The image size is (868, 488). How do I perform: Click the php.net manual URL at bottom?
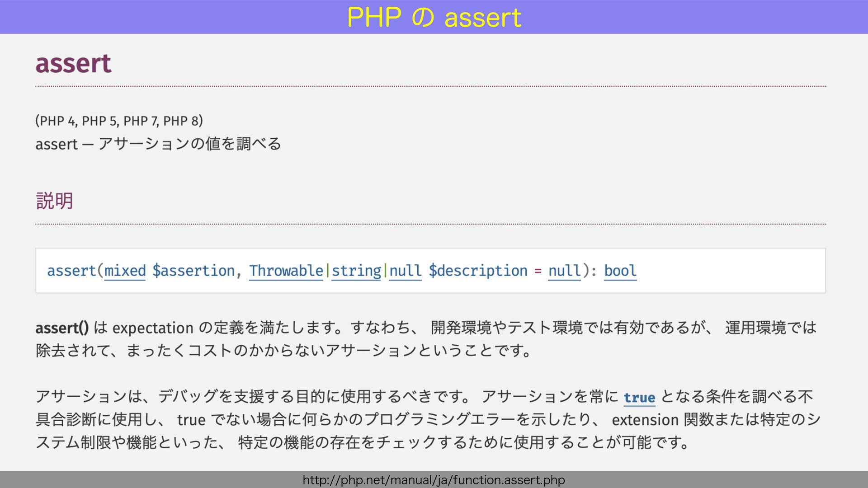pos(434,480)
